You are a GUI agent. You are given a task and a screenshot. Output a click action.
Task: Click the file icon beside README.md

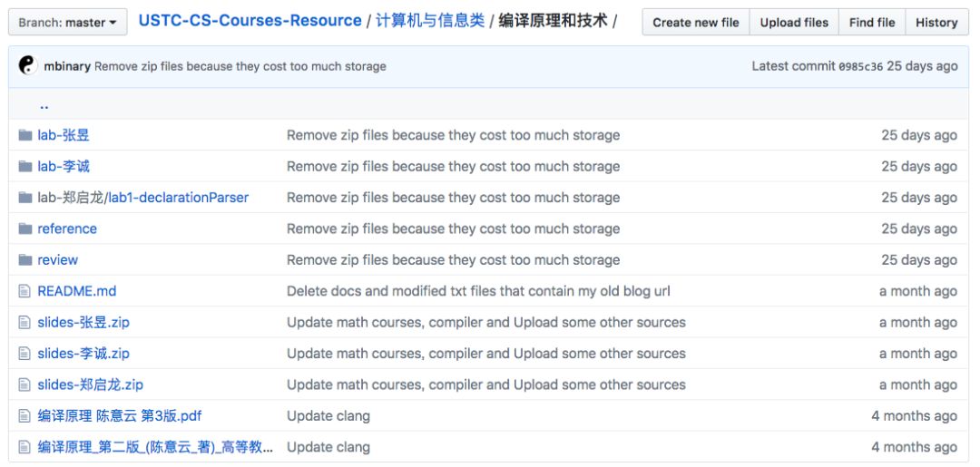click(25, 291)
